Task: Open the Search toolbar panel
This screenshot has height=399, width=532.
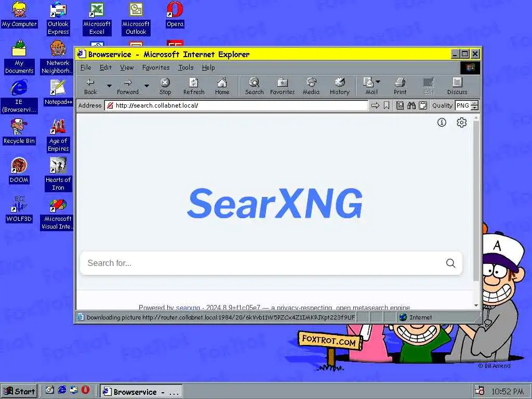Action: coord(254,86)
